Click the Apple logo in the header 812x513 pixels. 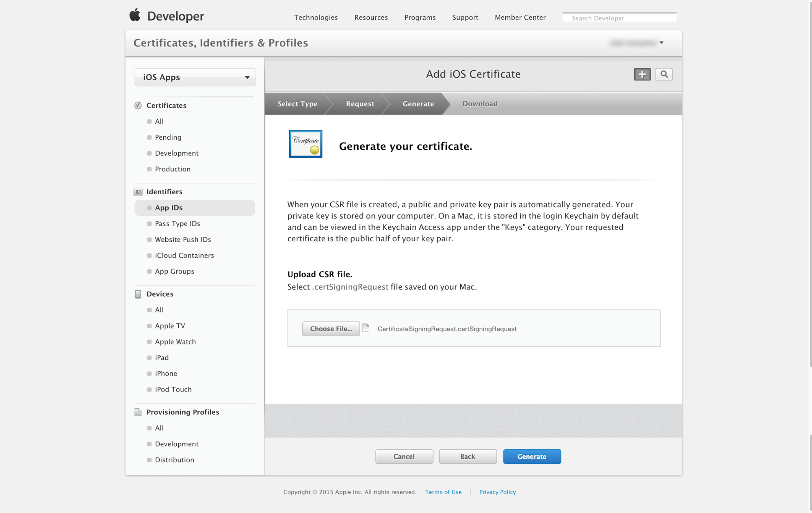(x=135, y=15)
